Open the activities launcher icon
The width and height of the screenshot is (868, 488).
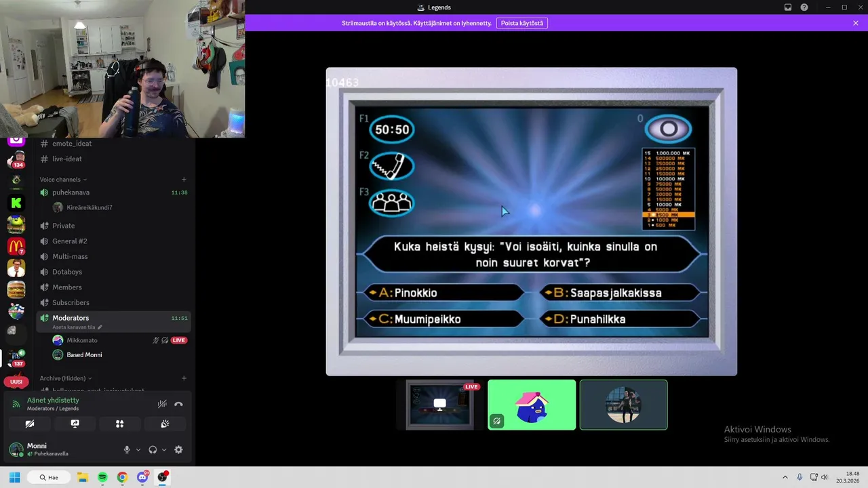coord(119,424)
